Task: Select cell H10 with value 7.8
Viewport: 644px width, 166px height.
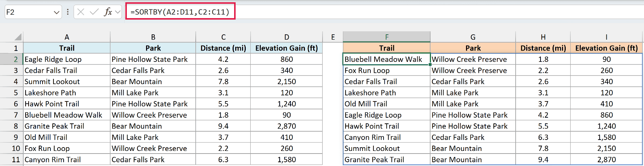Action: coord(543,149)
